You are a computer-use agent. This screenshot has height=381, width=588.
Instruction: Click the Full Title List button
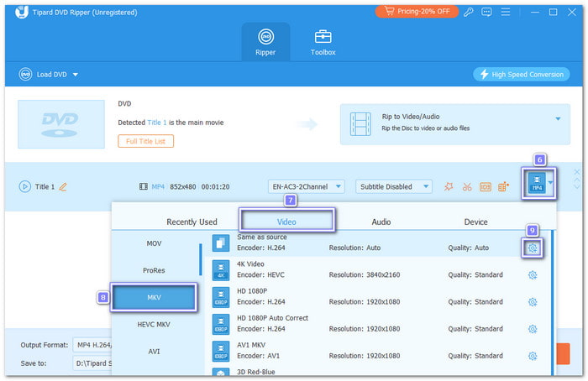click(x=146, y=141)
